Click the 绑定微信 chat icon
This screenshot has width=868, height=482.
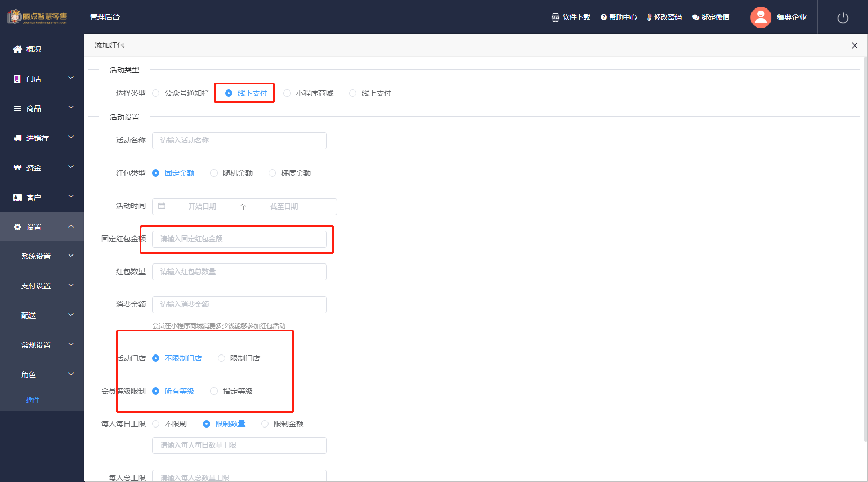[x=695, y=17]
